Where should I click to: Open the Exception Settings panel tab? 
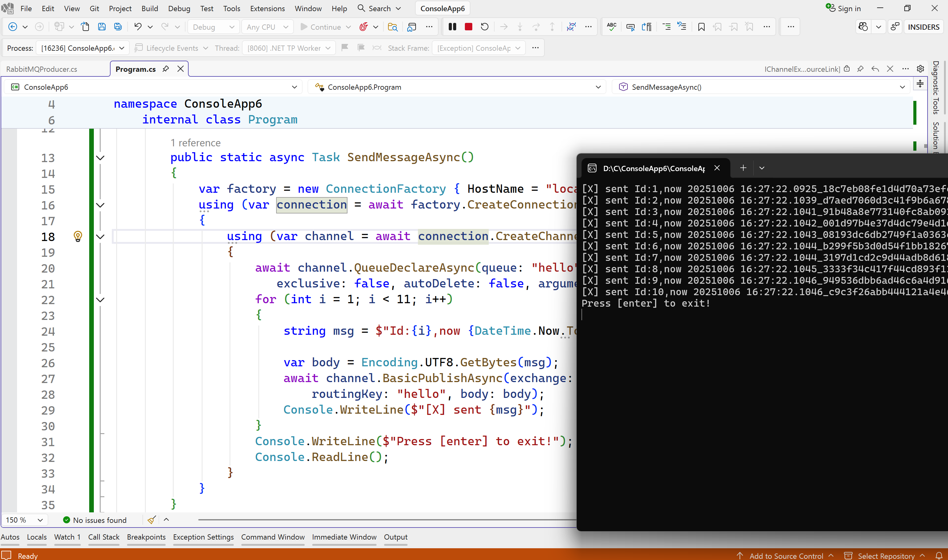203,537
